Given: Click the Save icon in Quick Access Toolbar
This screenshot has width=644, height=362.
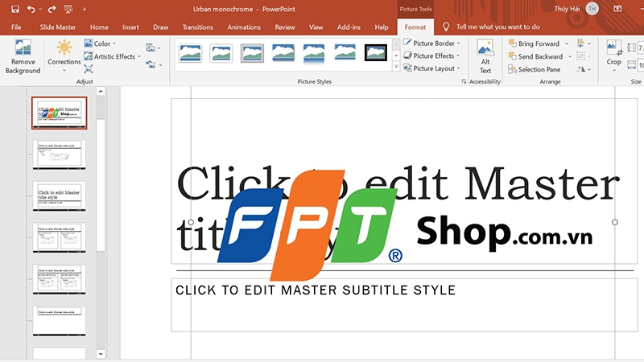Looking at the screenshot, I should (x=15, y=9).
